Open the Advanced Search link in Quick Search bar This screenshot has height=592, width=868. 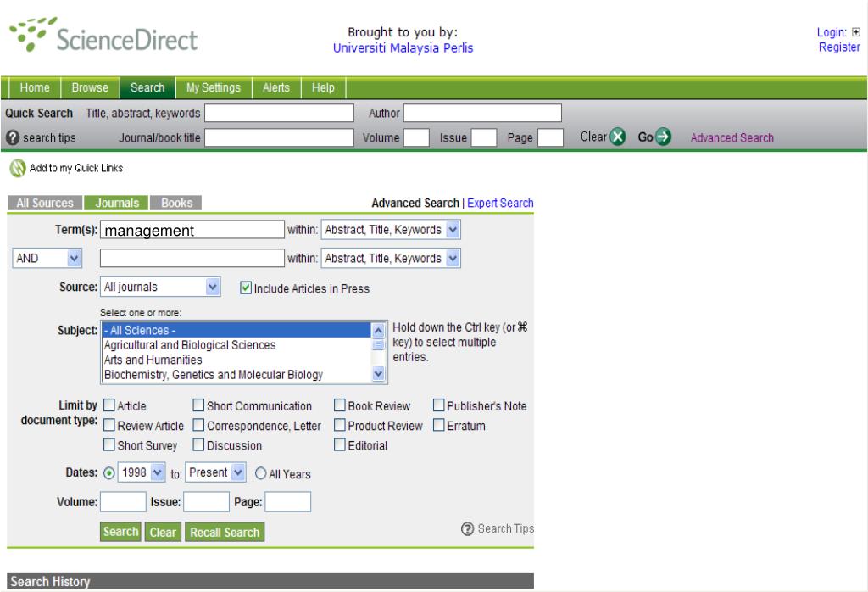coord(732,138)
